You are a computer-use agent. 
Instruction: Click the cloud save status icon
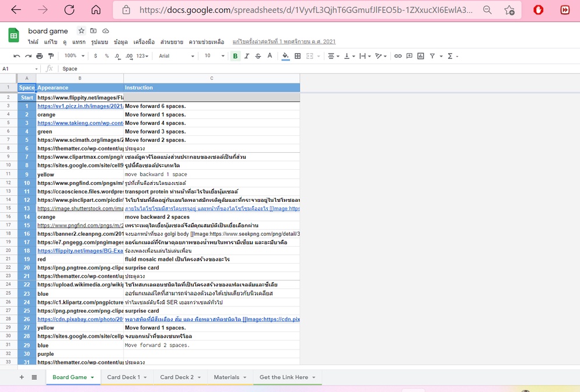[x=106, y=31]
